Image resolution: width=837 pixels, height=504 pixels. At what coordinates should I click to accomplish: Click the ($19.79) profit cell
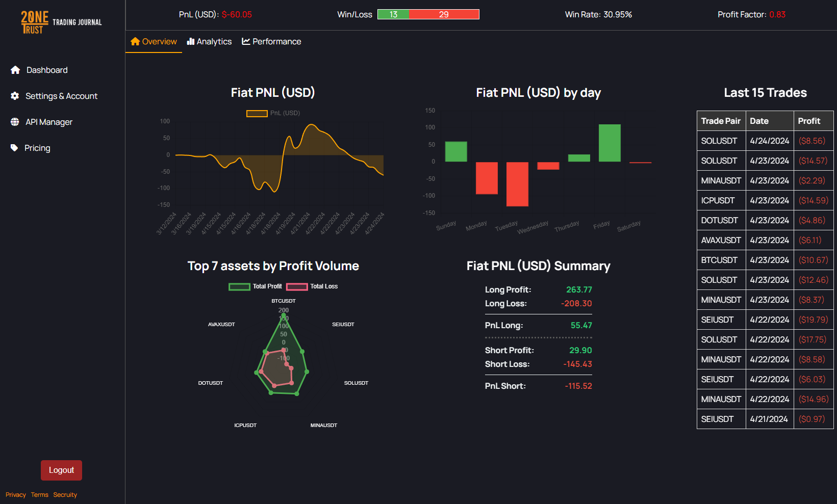click(814, 320)
